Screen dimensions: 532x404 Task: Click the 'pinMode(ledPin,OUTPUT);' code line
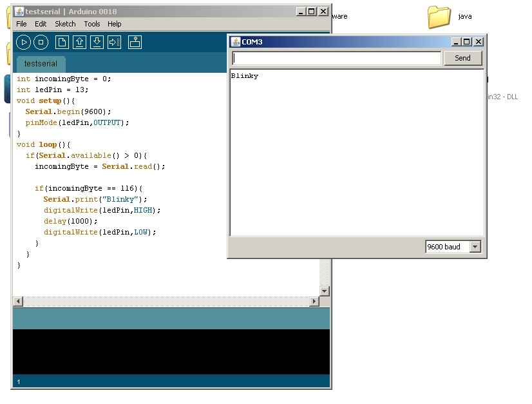point(77,122)
